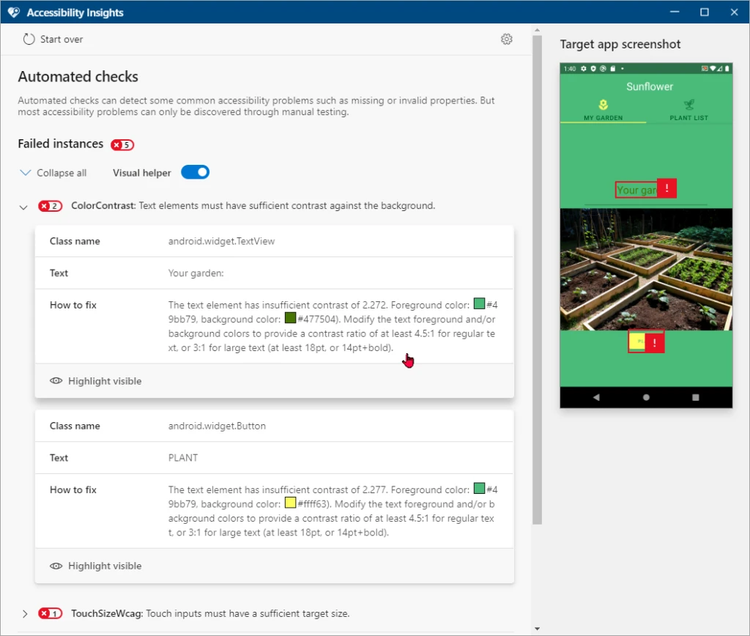Image resolution: width=750 pixels, height=636 pixels.
Task: Click the scroll down arrow at the bottom of the scrollbar
Action: coord(537,629)
